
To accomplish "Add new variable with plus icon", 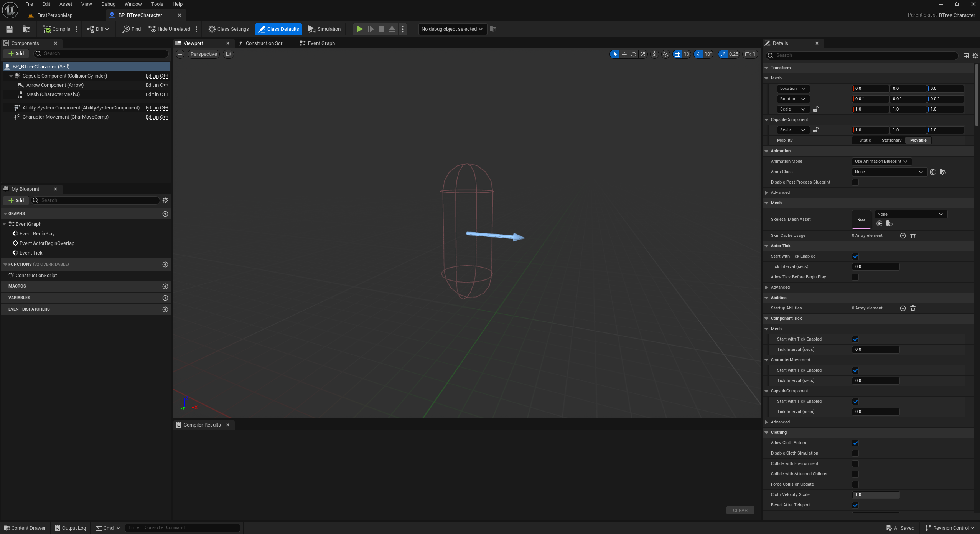I will point(165,298).
